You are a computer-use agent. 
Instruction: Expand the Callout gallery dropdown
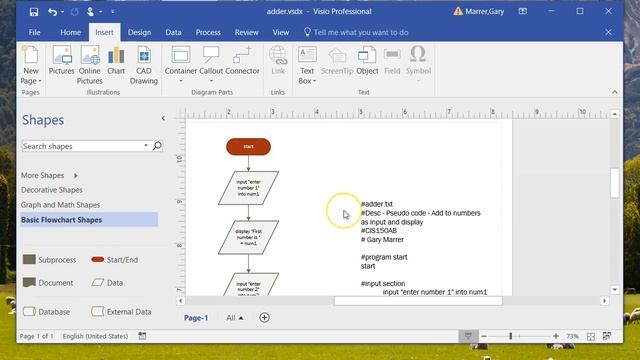point(211,81)
